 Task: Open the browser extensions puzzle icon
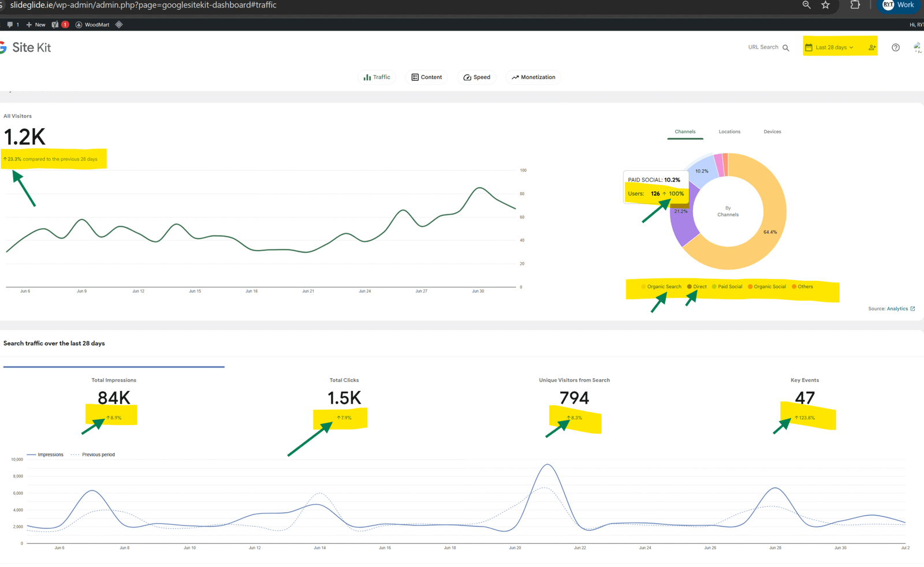pos(855,5)
